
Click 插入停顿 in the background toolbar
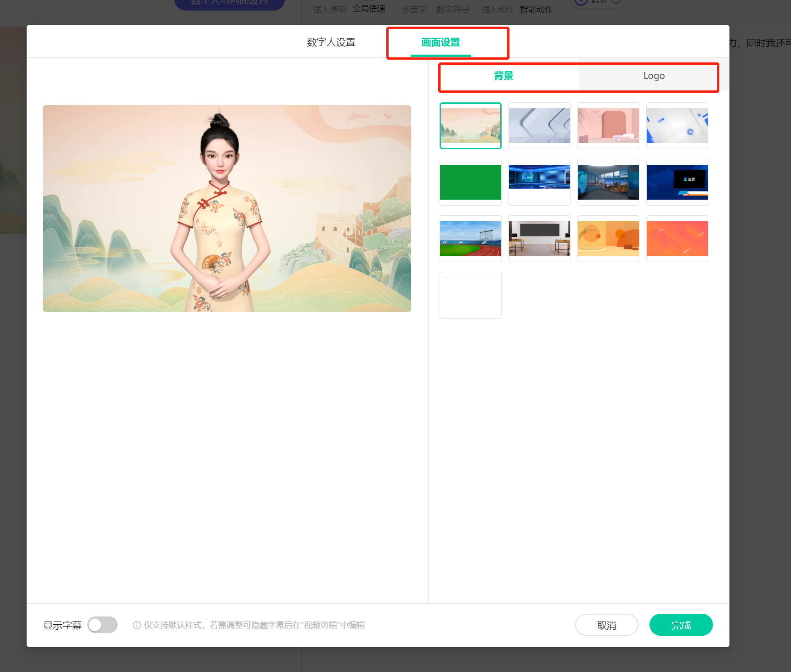(330, 9)
